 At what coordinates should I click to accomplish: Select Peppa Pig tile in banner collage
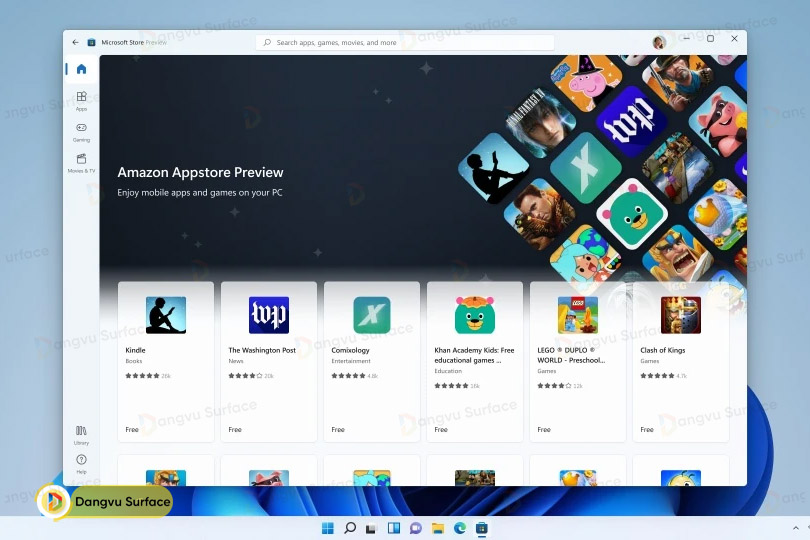point(586,81)
